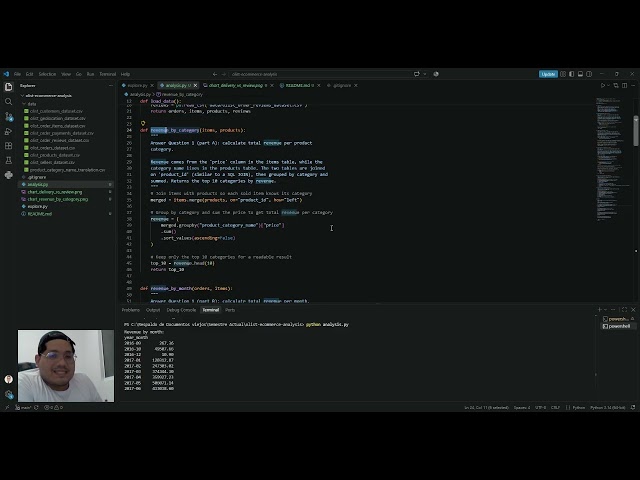Open the Terminal menu
Screen dimensions: 640x480
pos(108,74)
